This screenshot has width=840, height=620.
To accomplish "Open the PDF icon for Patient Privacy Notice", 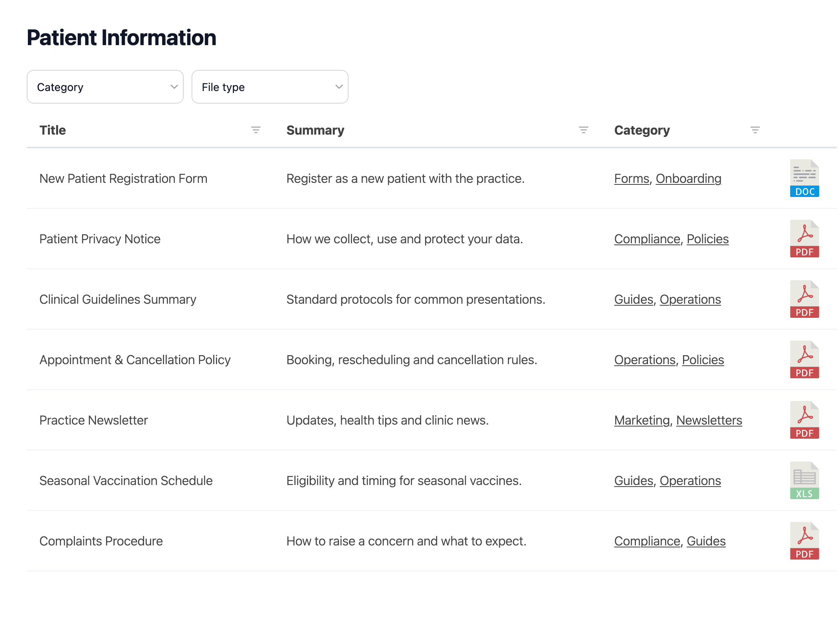I will (805, 239).
